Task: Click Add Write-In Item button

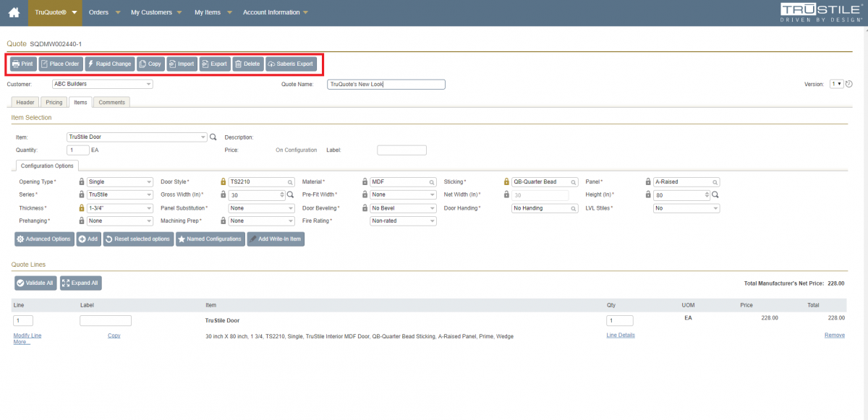Action: (x=276, y=239)
